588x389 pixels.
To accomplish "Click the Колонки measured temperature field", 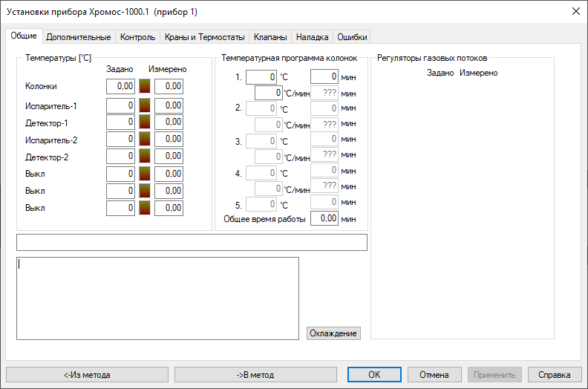I will [x=169, y=86].
